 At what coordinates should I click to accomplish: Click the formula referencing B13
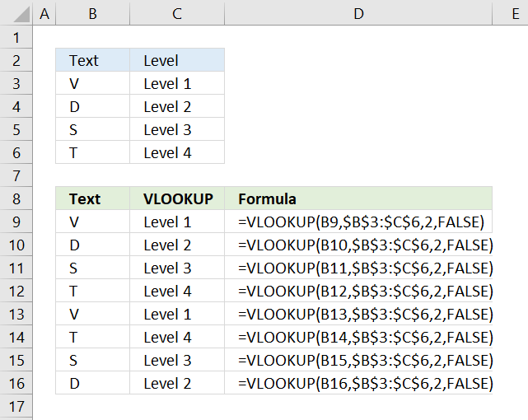click(358, 314)
